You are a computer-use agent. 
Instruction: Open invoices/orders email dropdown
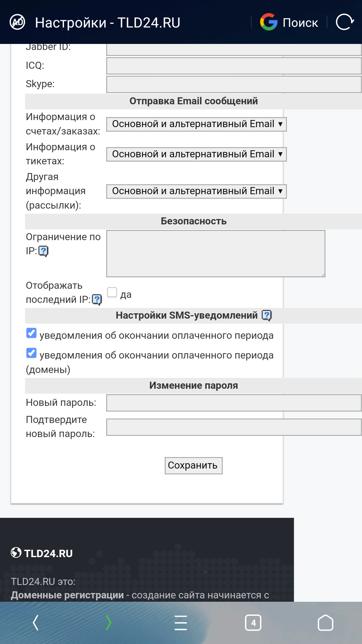click(196, 124)
